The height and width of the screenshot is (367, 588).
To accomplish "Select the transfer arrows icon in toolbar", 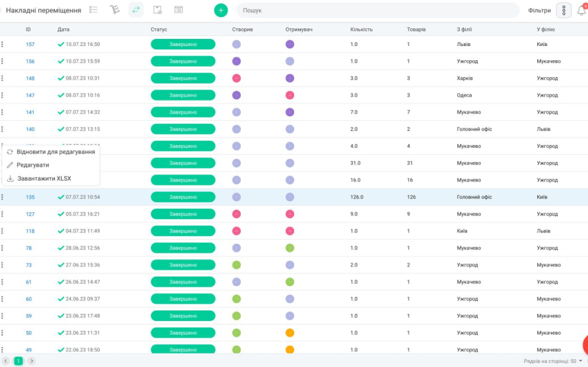I will coord(136,10).
